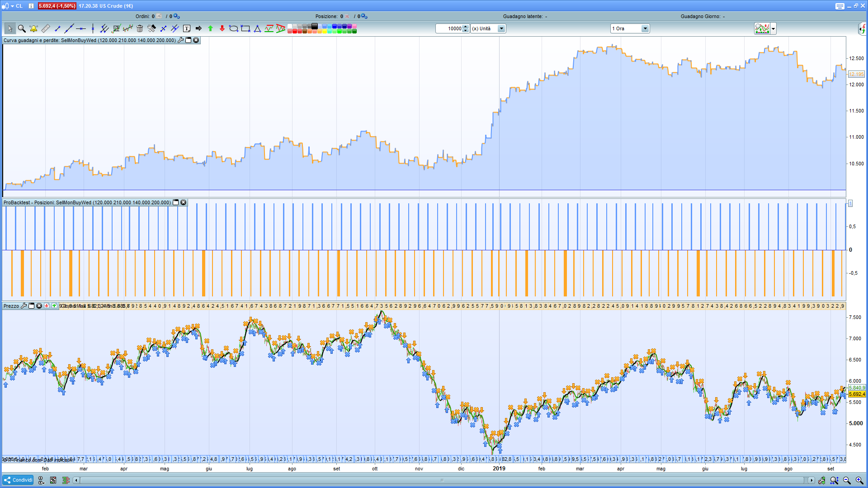Open the 1 Ora timeframe dropdown
This screenshot has width=868, height=488.
(645, 28)
